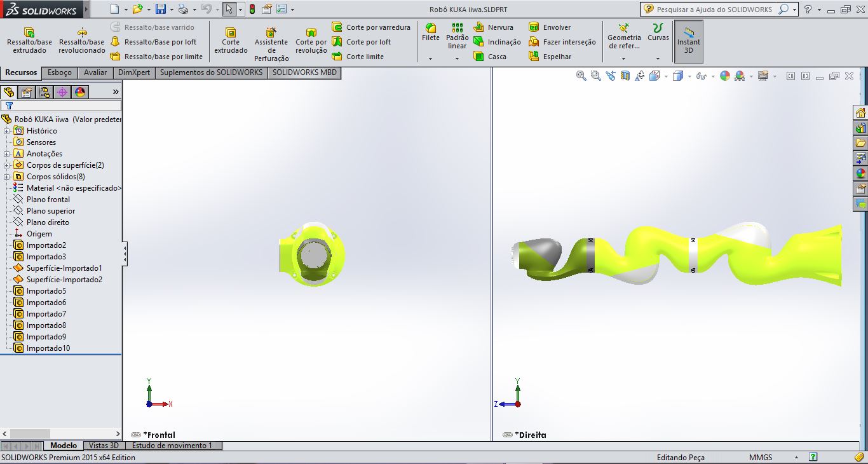Open the Padrão linear dropdown arrow
The width and height of the screenshot is (868, 464).
(x=457, y=58)
